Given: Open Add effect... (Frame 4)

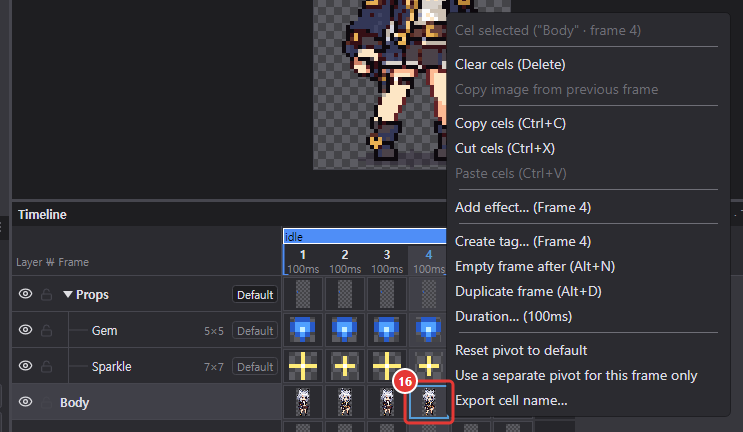Looking at the screenshot, I should click(x=523, y=207).
